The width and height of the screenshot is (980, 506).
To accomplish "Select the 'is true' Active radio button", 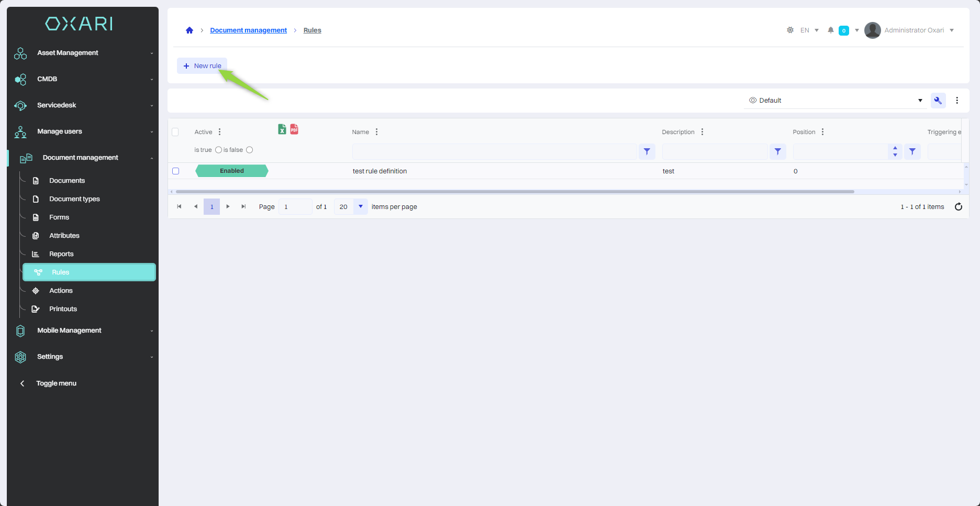I will [218, 150].
